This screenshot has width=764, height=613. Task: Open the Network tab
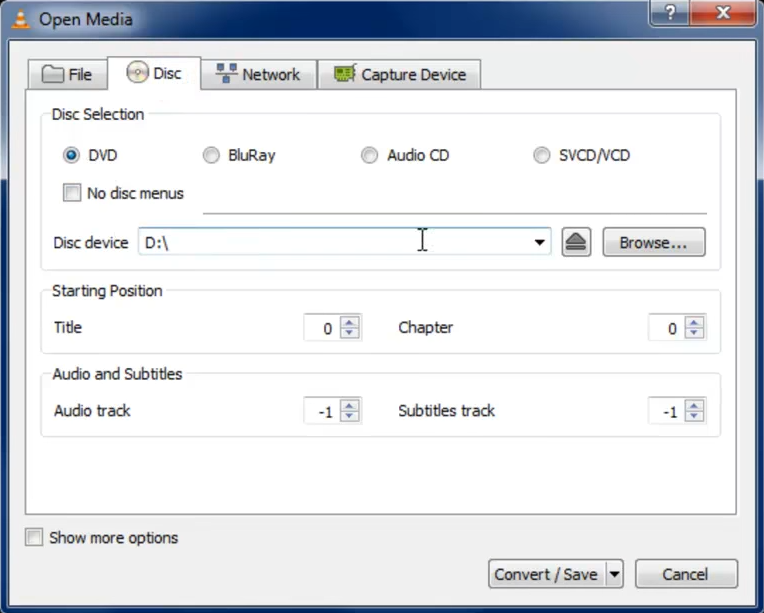point(258,74)
